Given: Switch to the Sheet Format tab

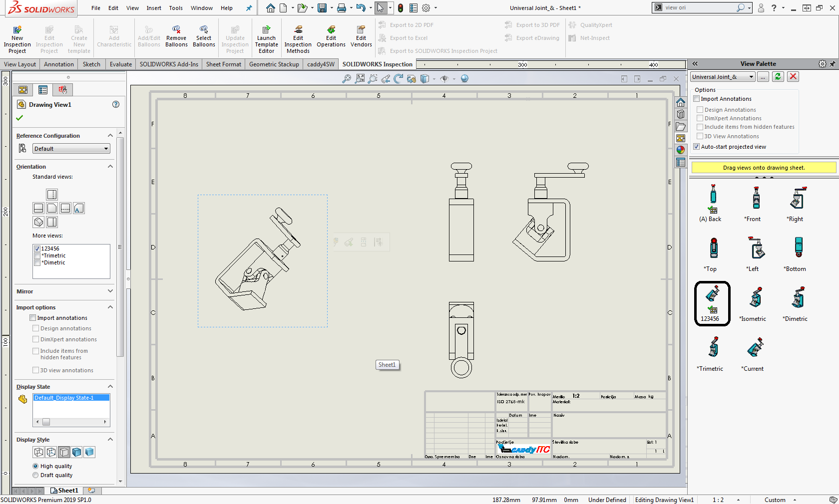Looking at the screenshot, I should [x=223, y=64].
